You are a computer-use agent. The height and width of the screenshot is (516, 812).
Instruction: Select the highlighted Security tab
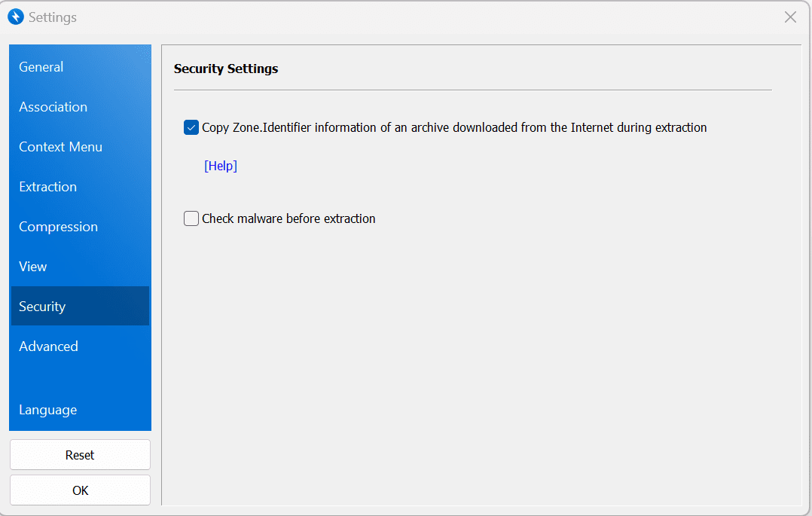(x=43, y=307)
